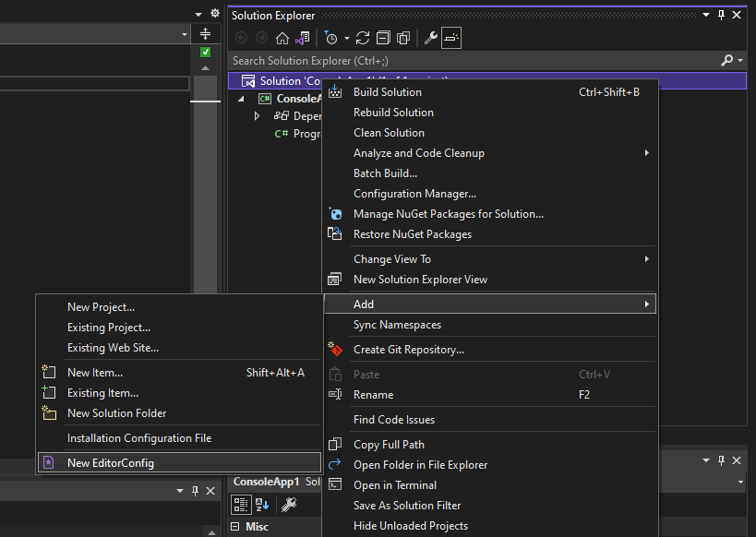Collapse All items in Solution Explorer
Image resolution: width=756 pixels, height=537 pixels.
(x=383, y=38)
